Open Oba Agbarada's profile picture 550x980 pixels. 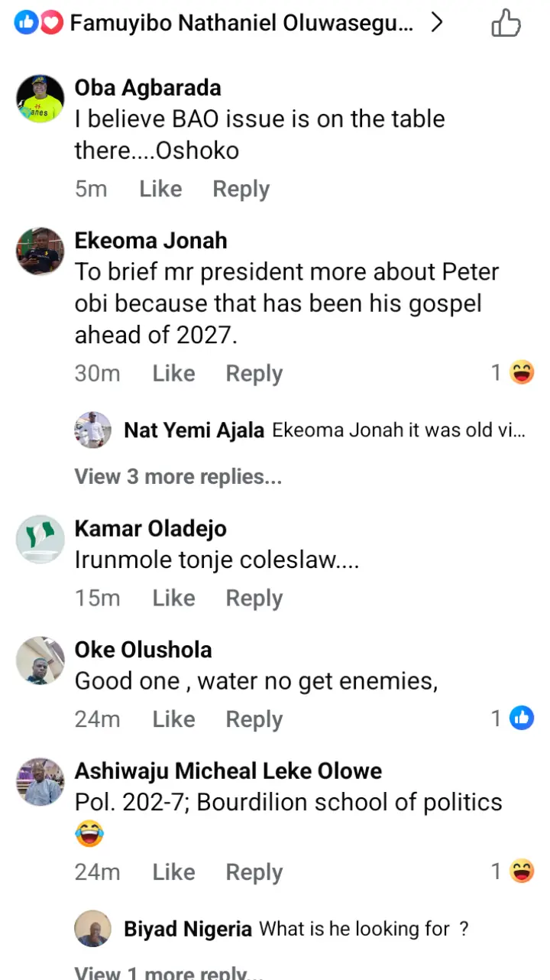40,99
